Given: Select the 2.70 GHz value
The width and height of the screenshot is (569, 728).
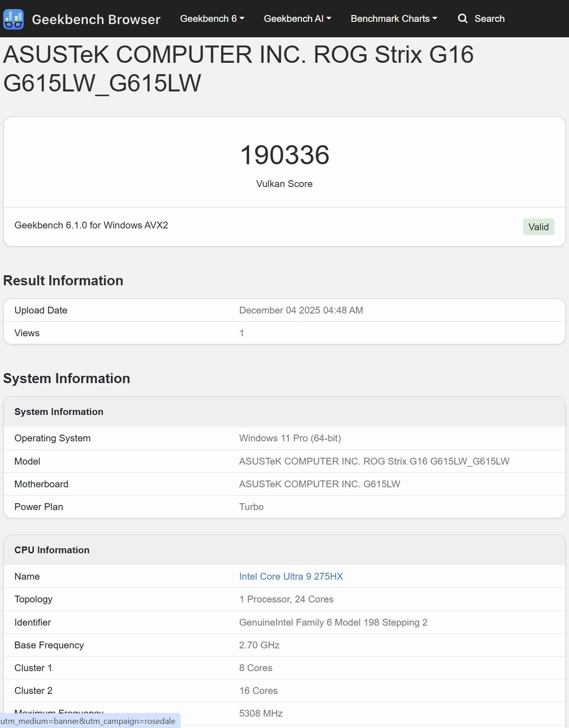Looking at the screenshot, I should click(x=259, y=645).
